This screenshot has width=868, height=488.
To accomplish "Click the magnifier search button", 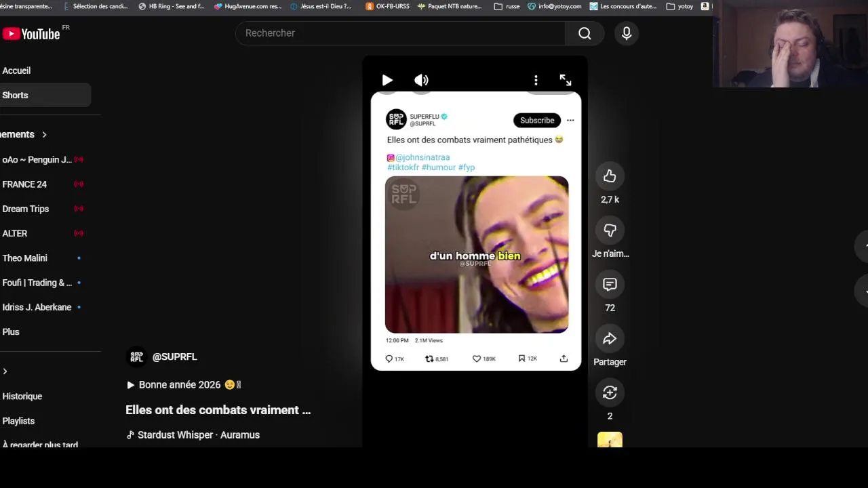I will 585,33.
